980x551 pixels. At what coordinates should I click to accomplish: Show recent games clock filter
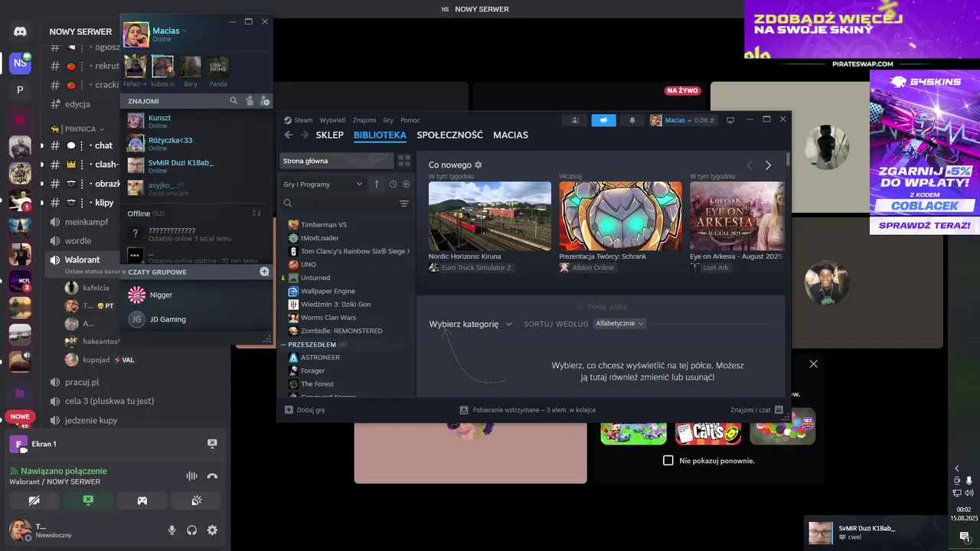click(393, 184)
